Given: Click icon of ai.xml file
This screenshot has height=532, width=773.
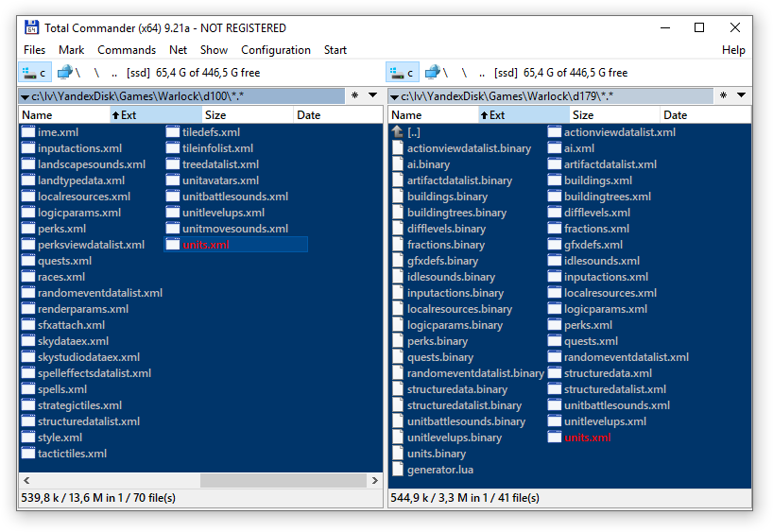Looking at the screenshot, I should click(555, 148).
